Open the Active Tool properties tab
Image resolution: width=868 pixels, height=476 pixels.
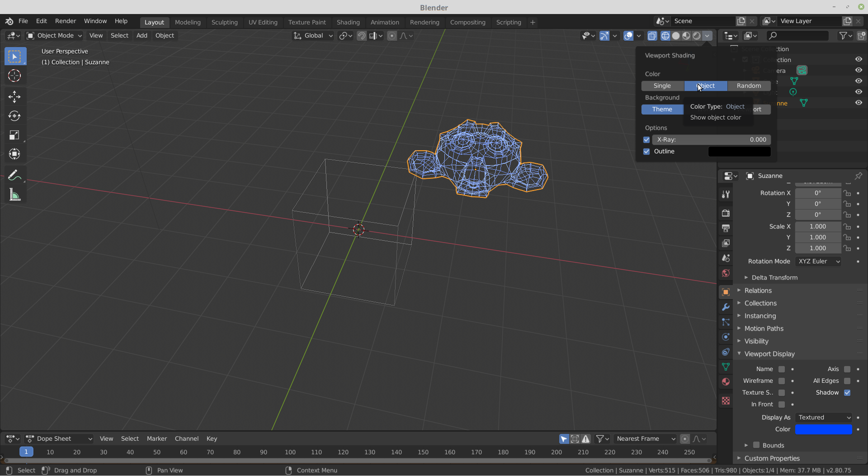[x=726, y=194]
